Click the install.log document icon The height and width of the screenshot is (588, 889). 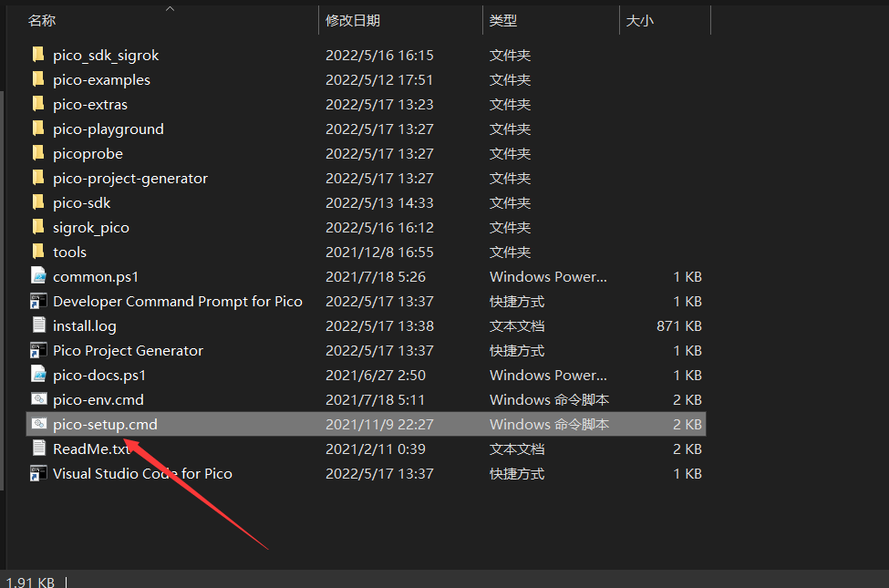(38, 325)
